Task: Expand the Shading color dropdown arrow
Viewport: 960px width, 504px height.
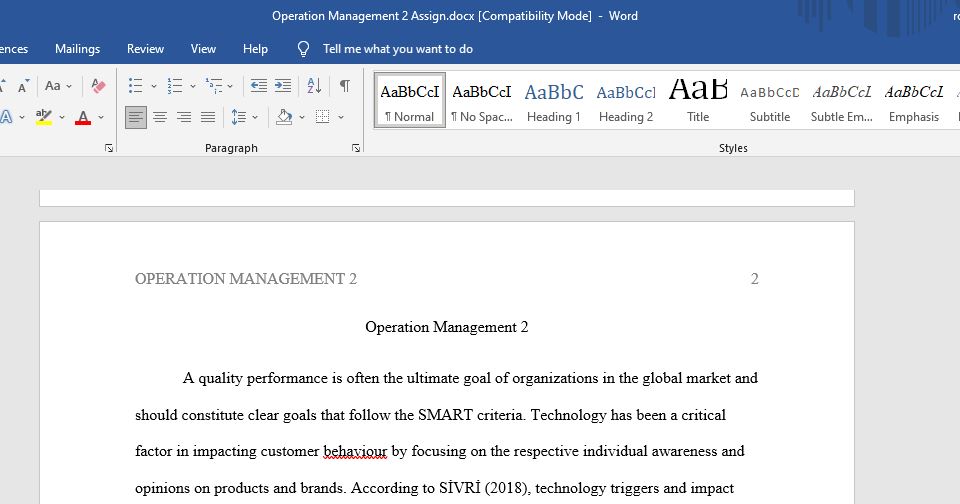Action: 302,117
